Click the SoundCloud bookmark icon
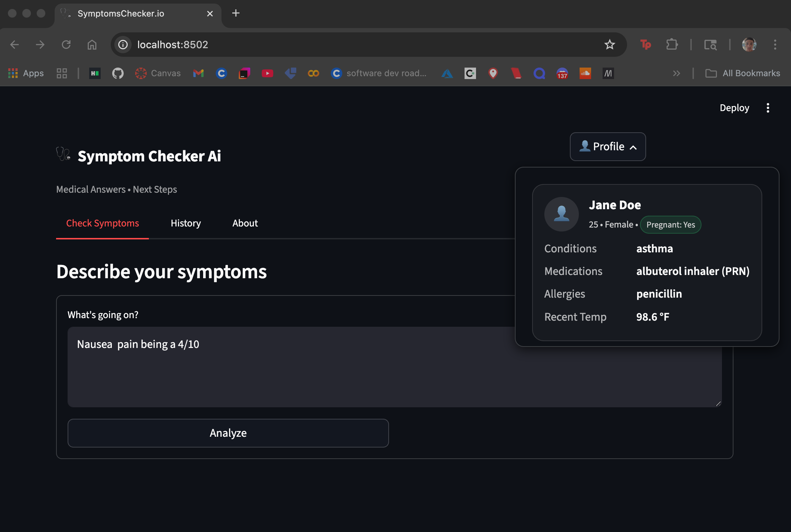The width and height of the screenshot is (791, 532). coord(585,73)
